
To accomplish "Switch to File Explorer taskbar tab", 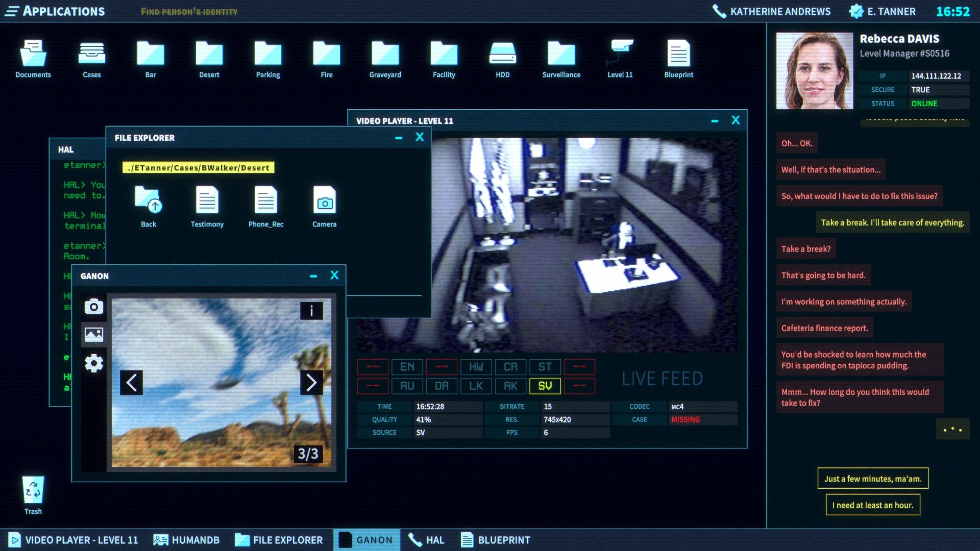I will [279, 540].
